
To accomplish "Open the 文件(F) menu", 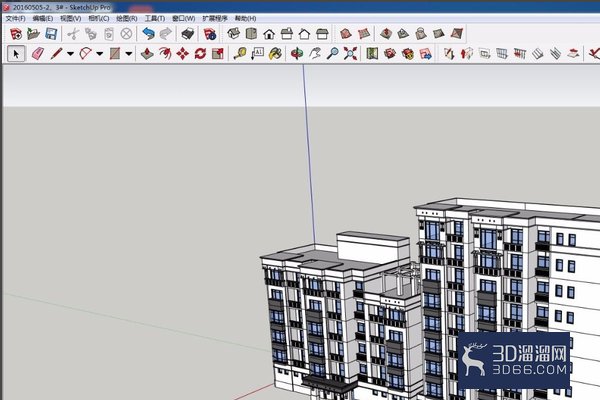I will pos(15,18).
